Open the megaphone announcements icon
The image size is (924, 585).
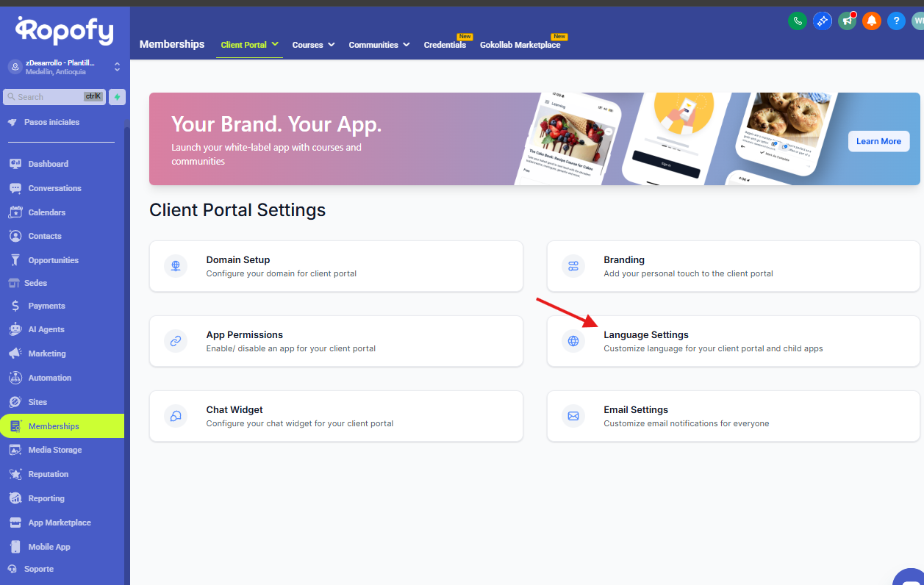pos(847,21)
